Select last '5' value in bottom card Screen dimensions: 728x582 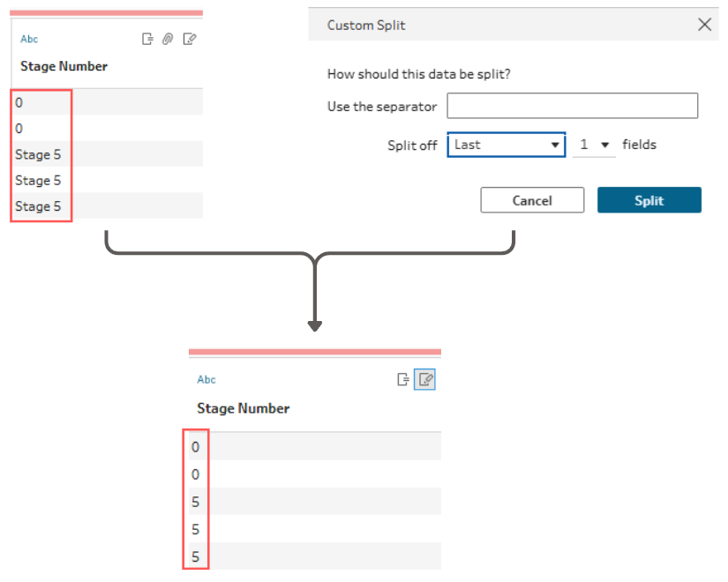[x=196, y=556]
